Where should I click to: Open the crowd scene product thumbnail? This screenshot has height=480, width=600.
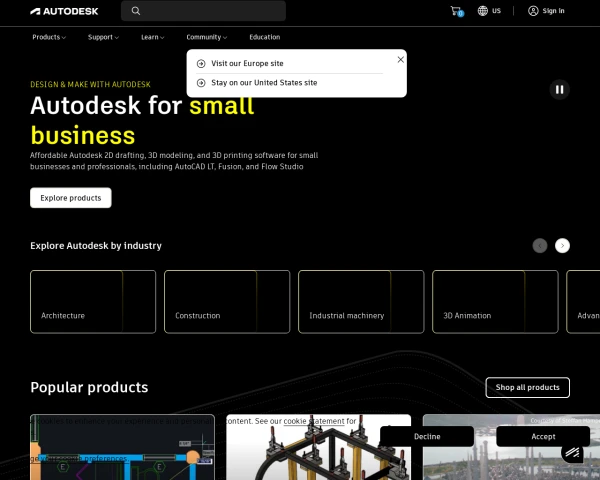[511, 447]
